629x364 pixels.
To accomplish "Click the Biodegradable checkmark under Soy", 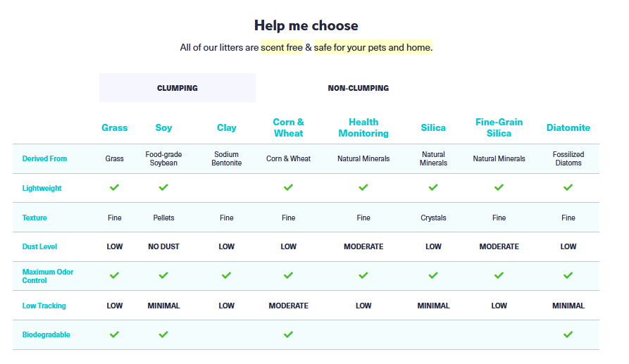I will [163, 334].
